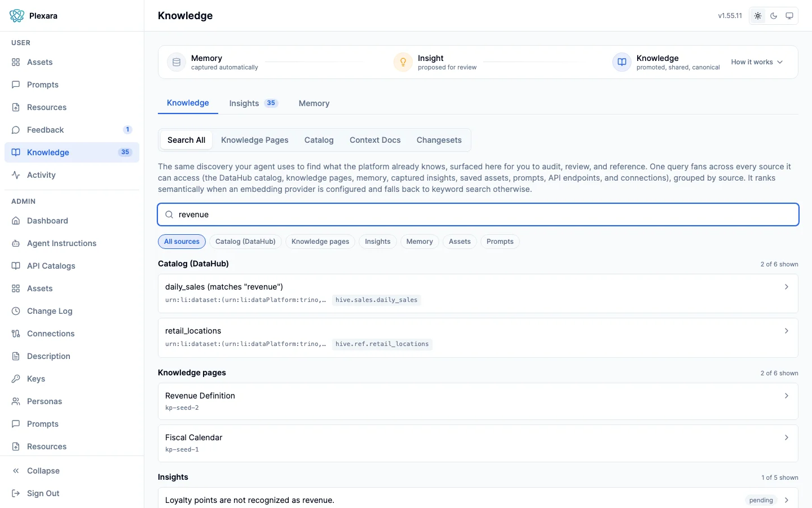Open Agent Instructions page
This screenshot has width=812, height=508.
pyautogui.click(x=72, y=243)
